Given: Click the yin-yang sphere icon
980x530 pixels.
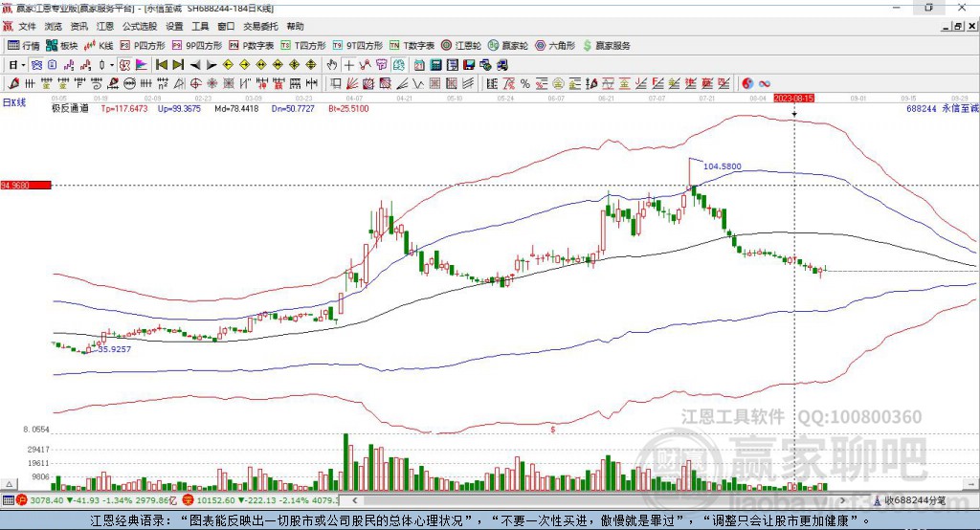Looking at the screenshot, I should (747, 83).
